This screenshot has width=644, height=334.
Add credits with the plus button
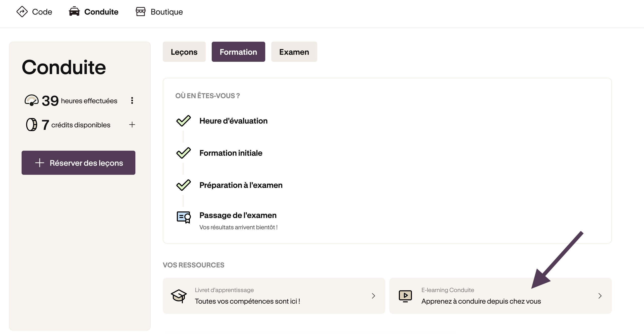pos(132,125)
